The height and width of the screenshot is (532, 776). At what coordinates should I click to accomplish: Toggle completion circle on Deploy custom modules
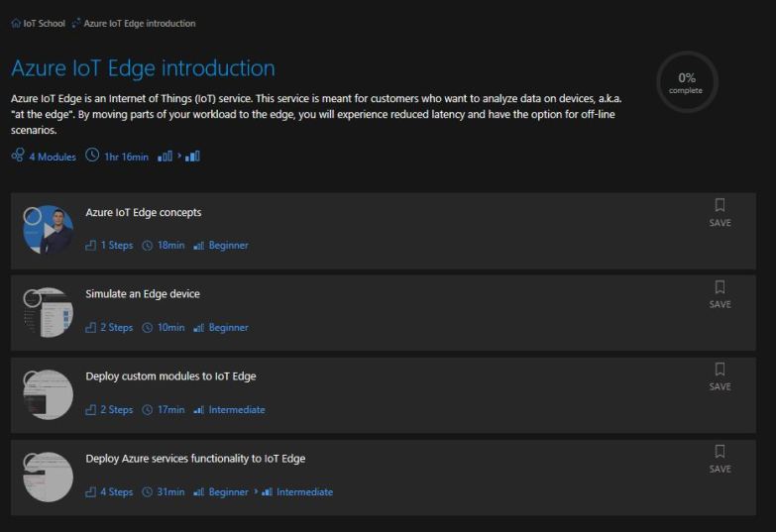pyautogui.click(x=32, y=379)
